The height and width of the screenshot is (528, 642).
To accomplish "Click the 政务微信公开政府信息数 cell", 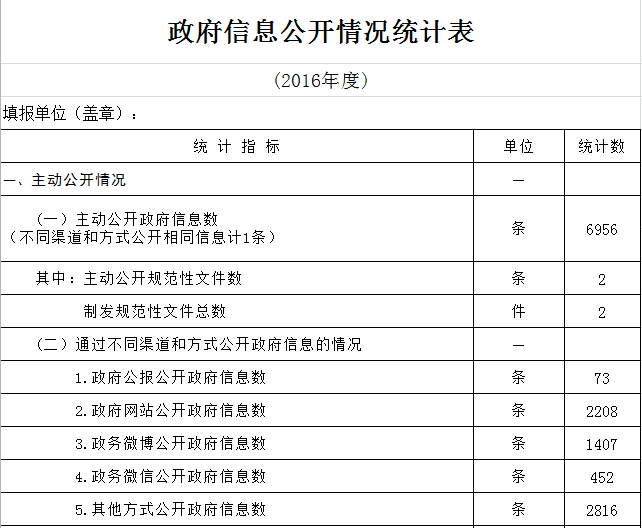I will (170, 477).
